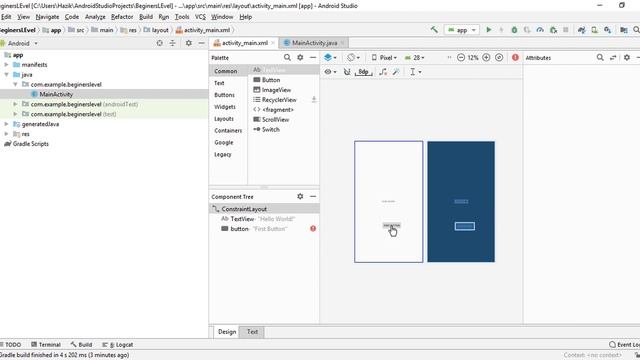
Task: Close the activity_main.xml tab
Action: (273, 43)
